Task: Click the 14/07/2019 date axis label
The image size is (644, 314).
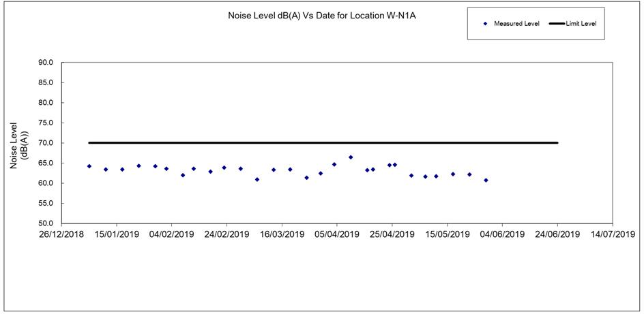Action: [x=612, y=234]
